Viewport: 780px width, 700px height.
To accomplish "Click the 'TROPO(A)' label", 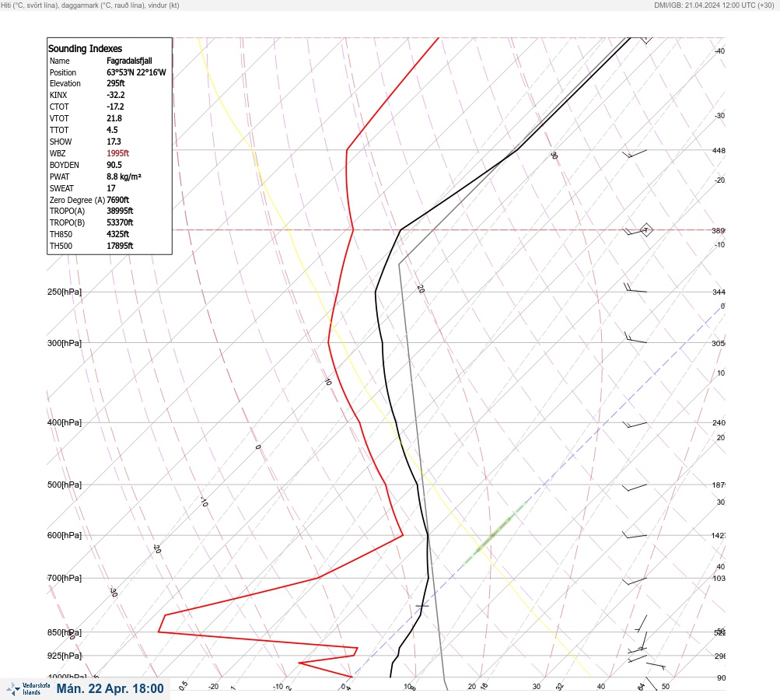I will (67, 211).
